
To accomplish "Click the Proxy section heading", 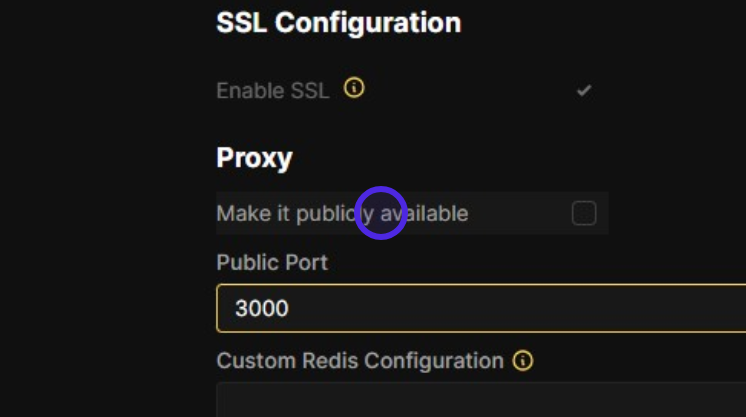I will click(x=254, y=158).
